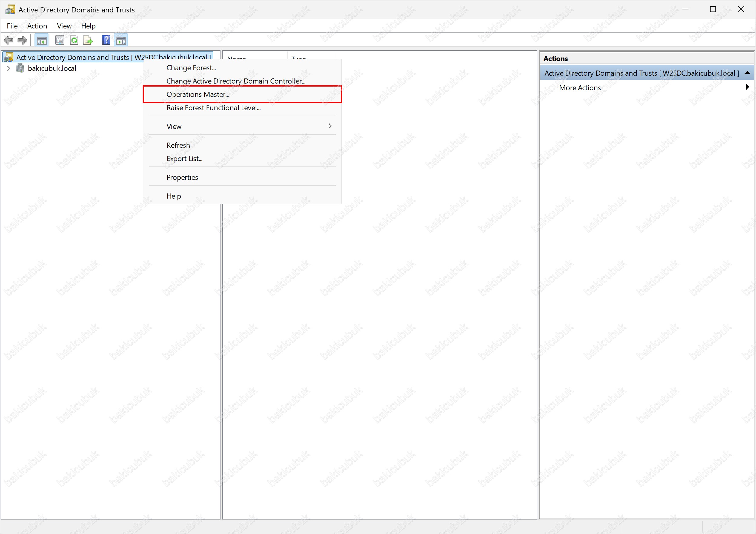Viewport: 756px width, 534px height.
Task: Minimize the window
Action: 685,9
